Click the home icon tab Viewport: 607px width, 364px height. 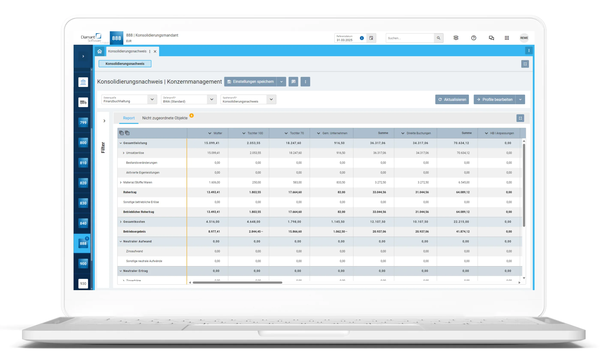(99, 51)
